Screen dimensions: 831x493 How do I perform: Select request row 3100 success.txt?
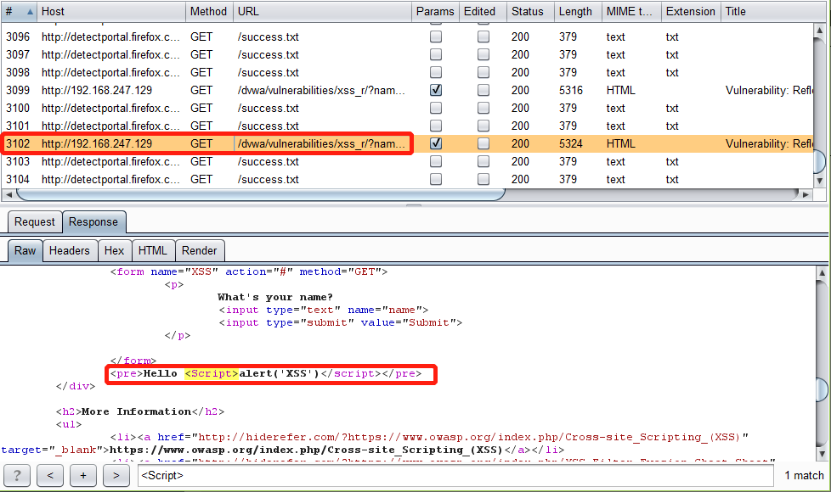coord(407,108)
